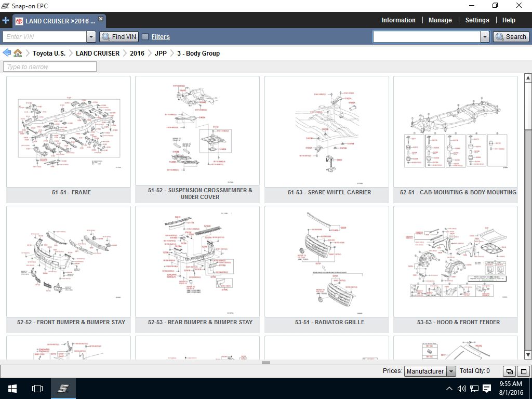Viewport: 532px width, 399px height.
Task: Expand the VIN history dropdown
Action: pyautogui.click(x=91, y=37)
